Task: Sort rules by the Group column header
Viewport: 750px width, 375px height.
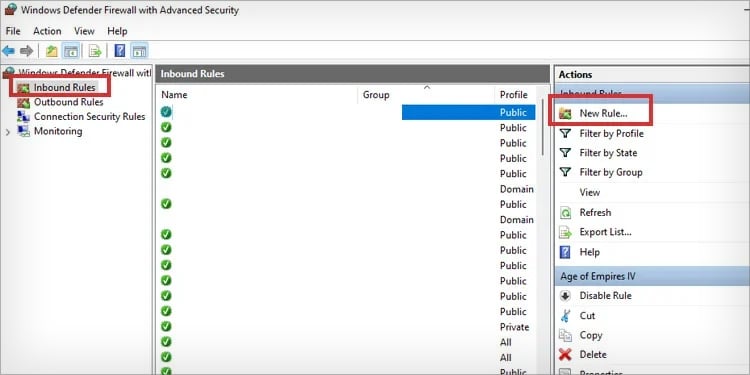Action: pos(376,95)
